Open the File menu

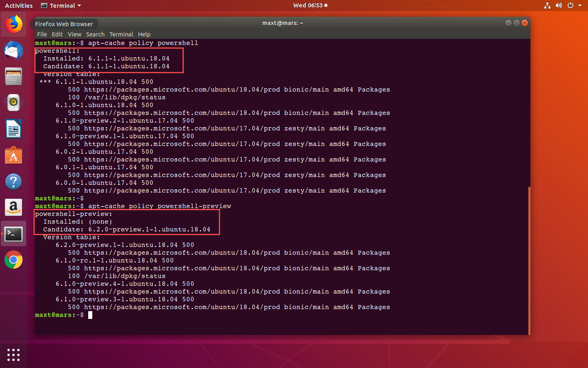coord(42,34)
